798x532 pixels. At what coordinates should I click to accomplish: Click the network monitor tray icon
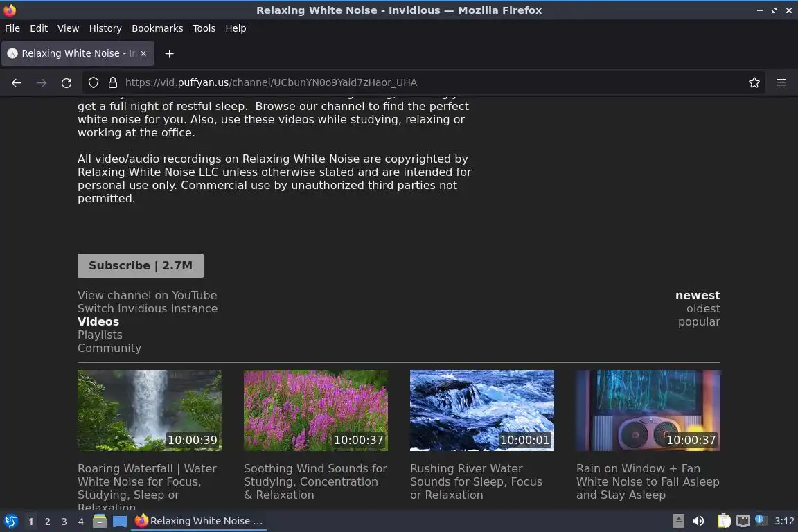[743, 521]
